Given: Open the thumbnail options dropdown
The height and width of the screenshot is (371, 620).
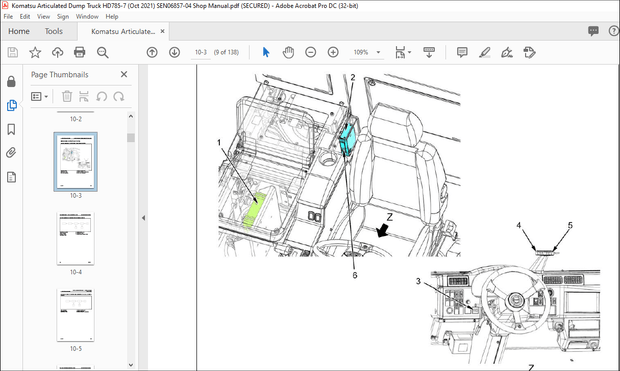Looking at the screenshot, I should point(39,97).
